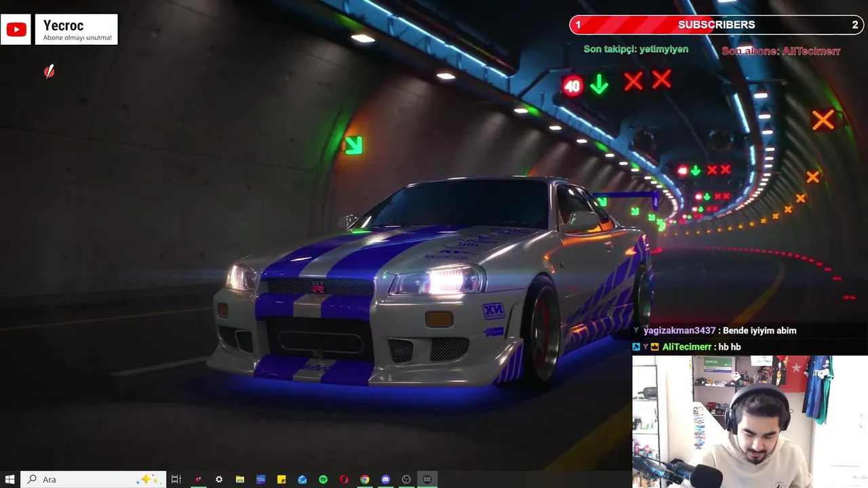Open Task View from the taskbar
Screen dimensions: 868x488
click(176, 479)
